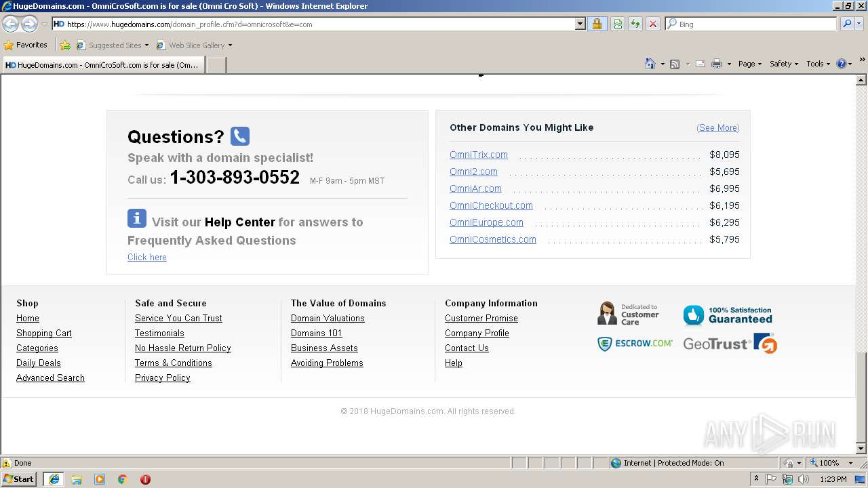The height and width of the screenshot is (488, 868).
Task: Click the RSS Feeds toolbar icon
Action: (675, 64)
